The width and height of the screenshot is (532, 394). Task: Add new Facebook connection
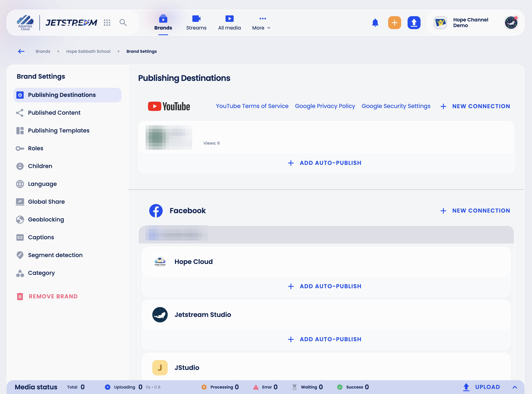pos(475,211)
